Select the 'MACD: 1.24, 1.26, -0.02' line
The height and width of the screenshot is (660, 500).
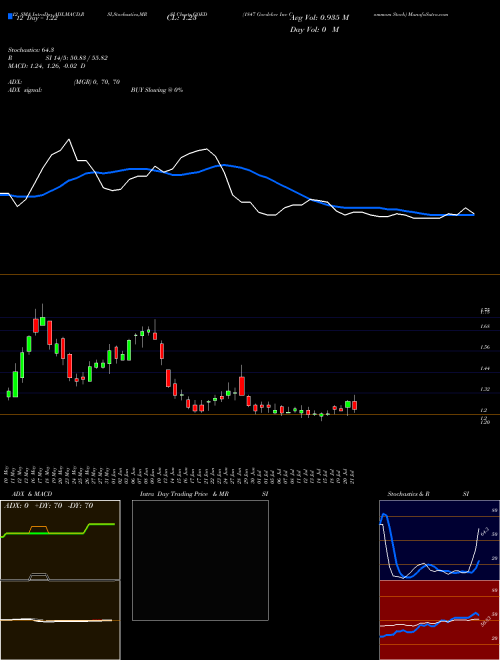click(44, 66)
